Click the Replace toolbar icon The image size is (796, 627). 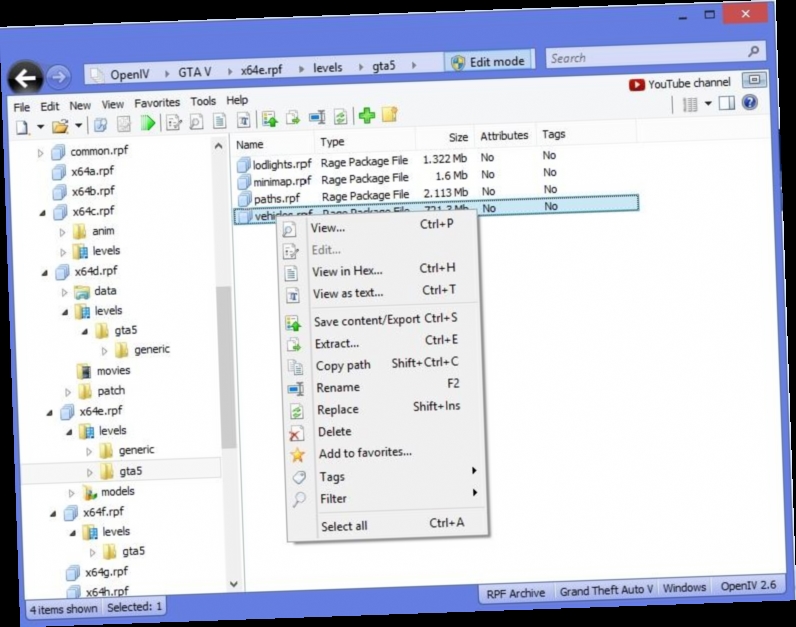pyautogui.click(x=341, y=117)
